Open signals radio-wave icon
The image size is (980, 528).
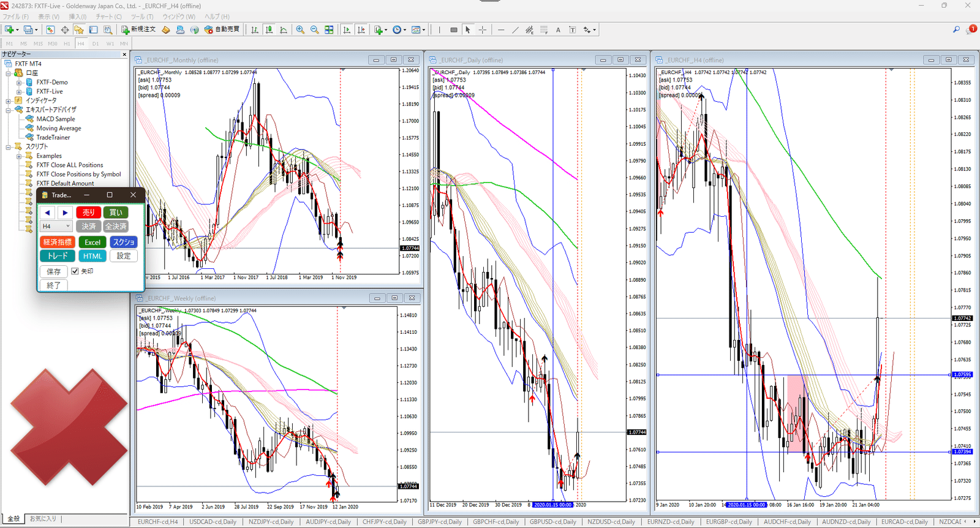tap(194, 29)
